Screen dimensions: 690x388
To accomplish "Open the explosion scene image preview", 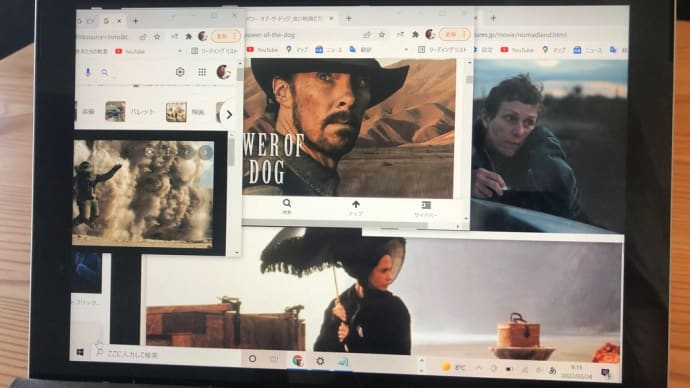I will (143, 194).
